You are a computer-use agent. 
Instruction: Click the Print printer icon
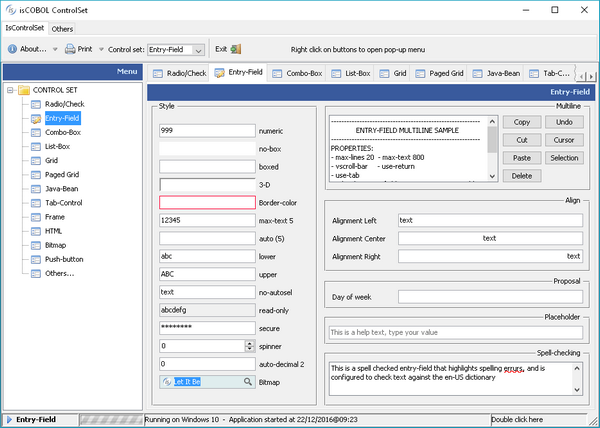tap(70, 49)
